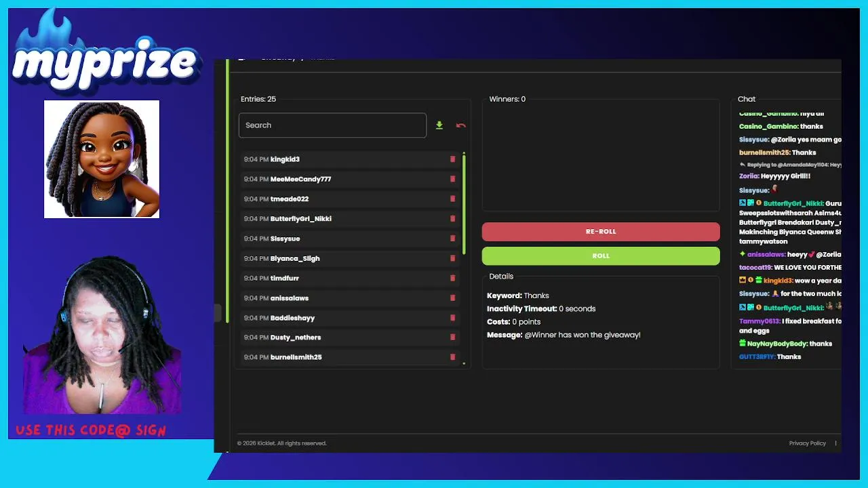Screen dimensions: 868x488
Task: Delete Baddieshayy entry trash icon
Action: click(x=452, y=318)
